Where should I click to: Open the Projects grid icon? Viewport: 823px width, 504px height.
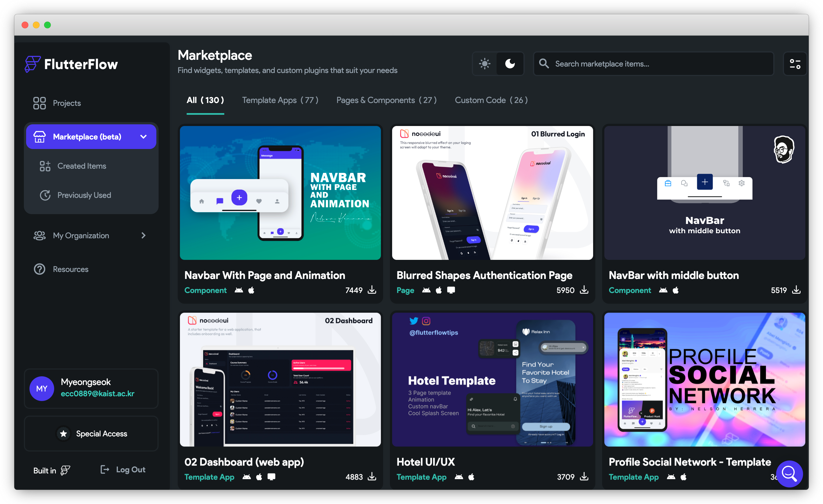coord(39,103)
